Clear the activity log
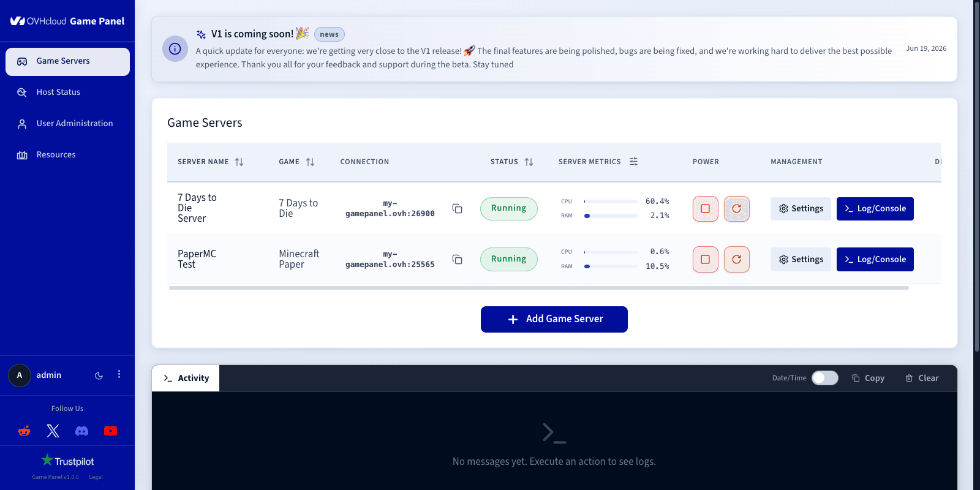The width and height of the screenshot is (980, 490). (x=922, y=379)
